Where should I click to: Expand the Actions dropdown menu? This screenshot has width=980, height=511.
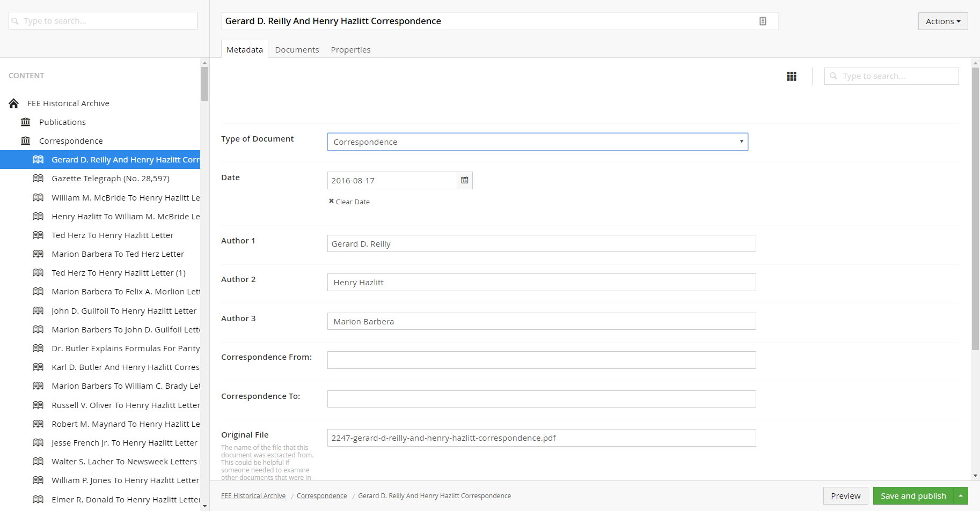942,21
